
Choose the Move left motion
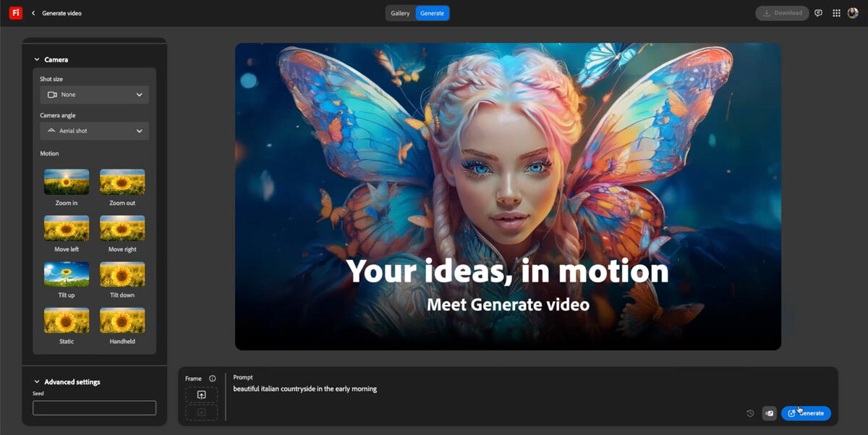coord(67,228)
